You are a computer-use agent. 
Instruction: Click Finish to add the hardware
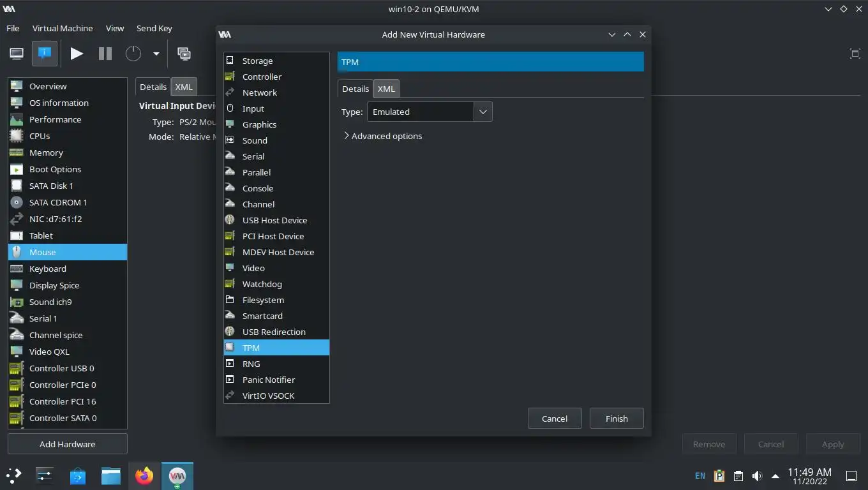pyautogui.click(x=617, y=419)
